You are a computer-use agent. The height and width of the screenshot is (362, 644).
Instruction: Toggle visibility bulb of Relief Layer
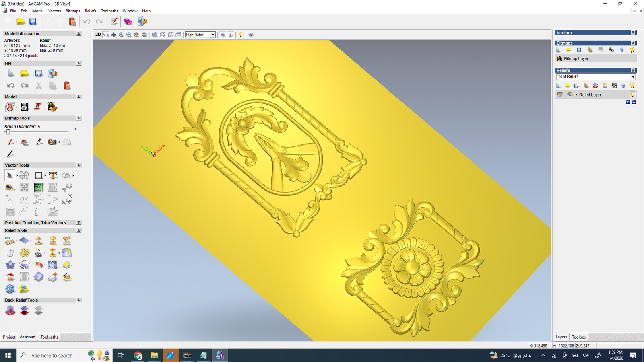coord(632,95)
